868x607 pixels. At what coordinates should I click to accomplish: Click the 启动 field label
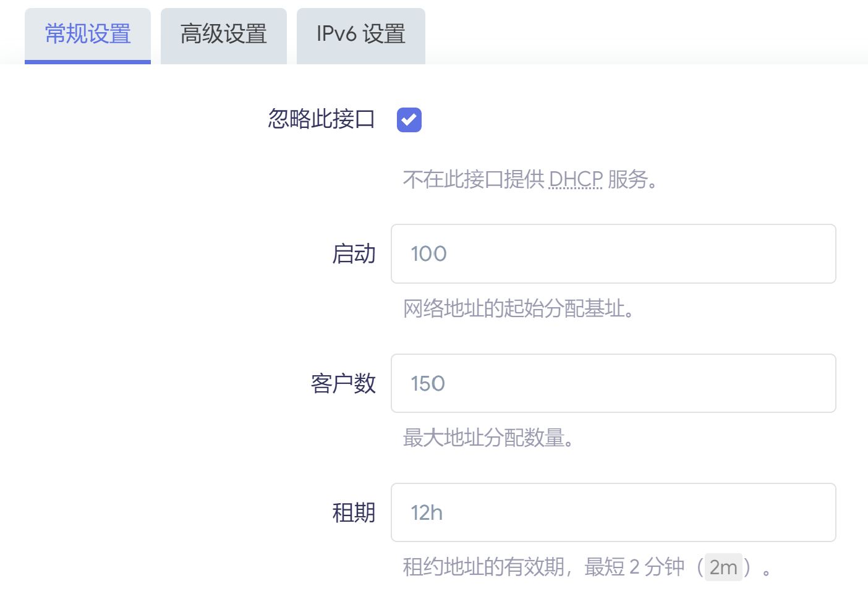point(354,254)
